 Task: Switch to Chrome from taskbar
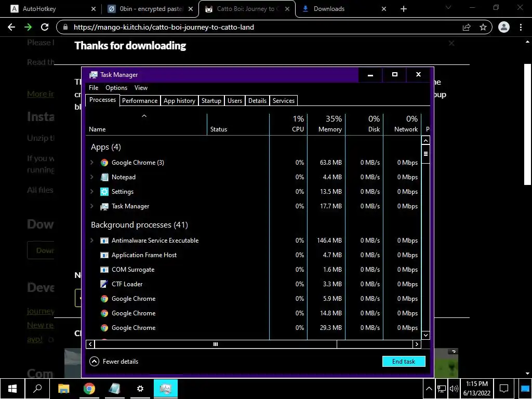[x=89, y=389]
